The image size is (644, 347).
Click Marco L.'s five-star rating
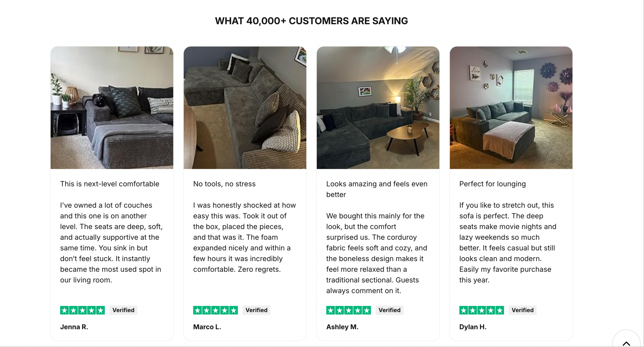[x=215, y=310]
